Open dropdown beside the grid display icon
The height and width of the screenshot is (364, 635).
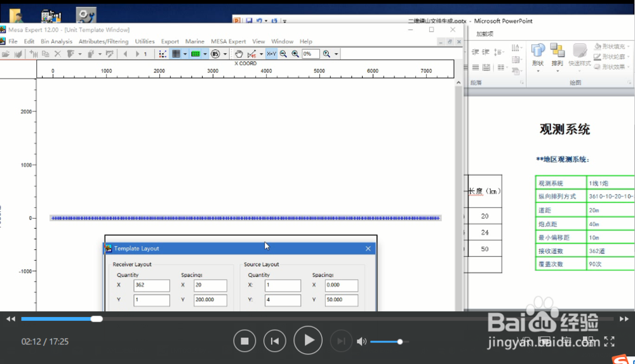click(x=185, y=54)
